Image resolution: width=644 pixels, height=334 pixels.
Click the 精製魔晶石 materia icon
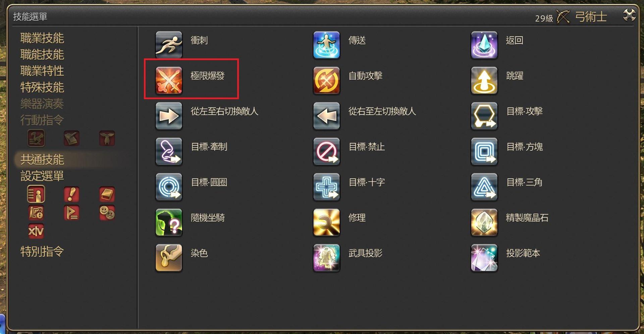click(484, 222)
